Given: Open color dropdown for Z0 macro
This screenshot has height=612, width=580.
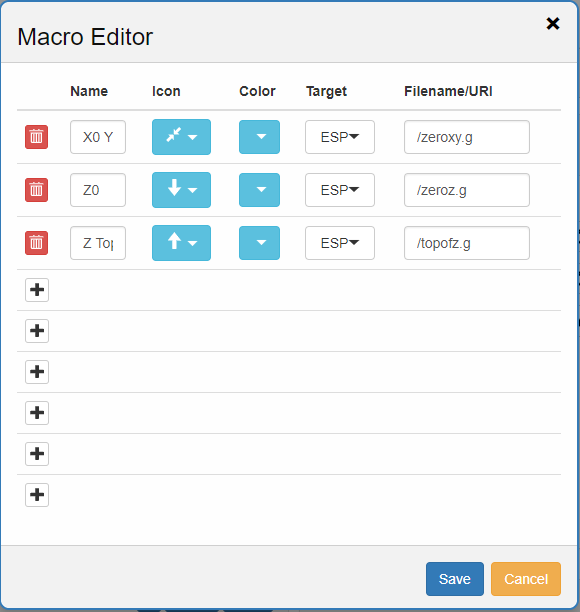Looking at the screenshot, I should pos(260,190).
